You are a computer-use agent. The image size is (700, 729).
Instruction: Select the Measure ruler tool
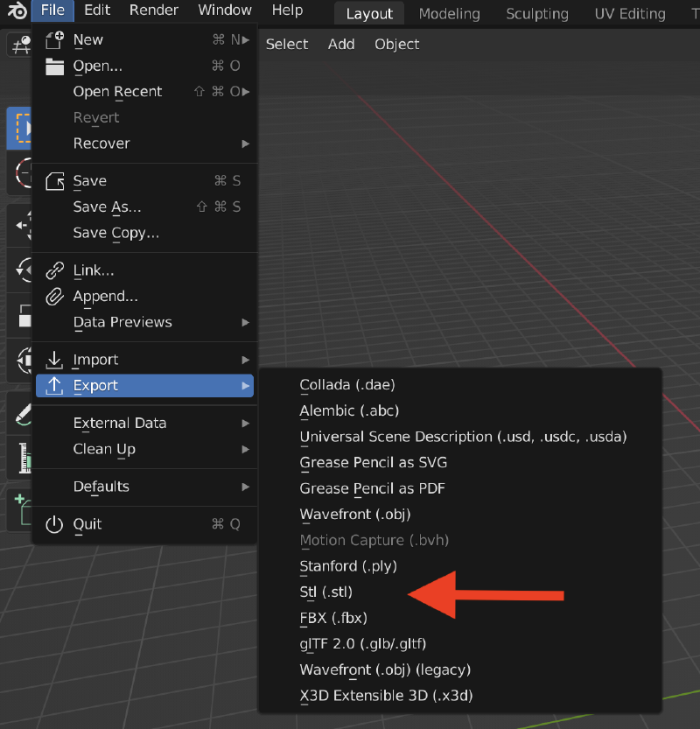(19, 458)
